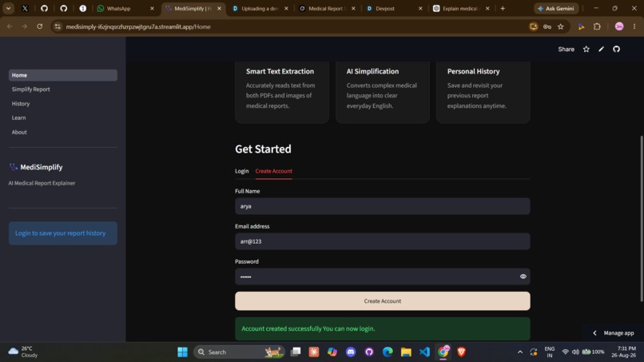Open a new browser tab
Viewport: 644px width, 362px height.
pos(503,8)
